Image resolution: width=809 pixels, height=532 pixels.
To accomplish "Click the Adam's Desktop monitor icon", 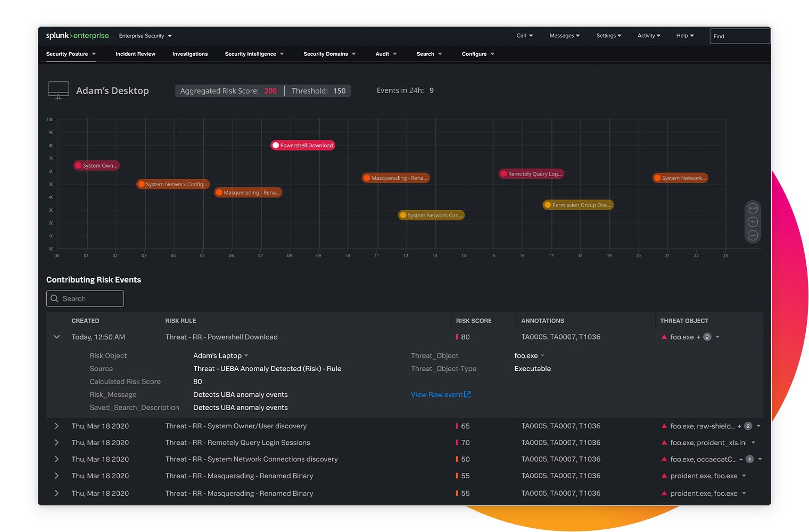I will coord(59,90).
